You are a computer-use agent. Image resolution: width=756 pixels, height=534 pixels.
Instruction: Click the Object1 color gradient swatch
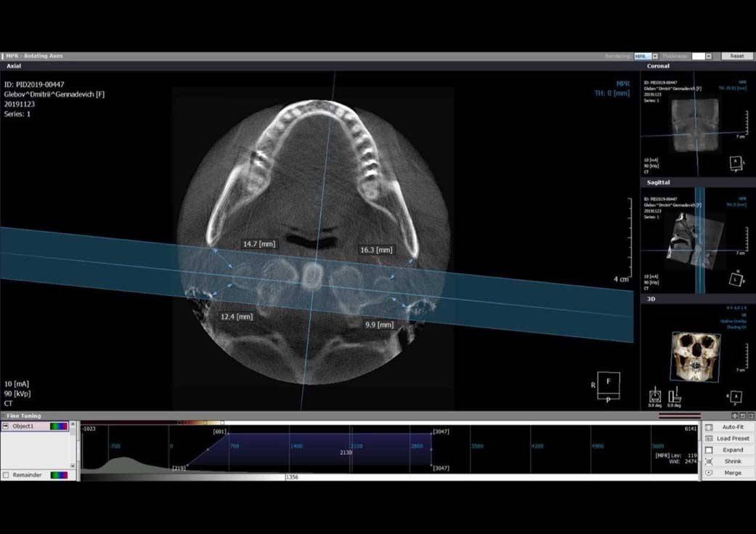pos(59,426)
